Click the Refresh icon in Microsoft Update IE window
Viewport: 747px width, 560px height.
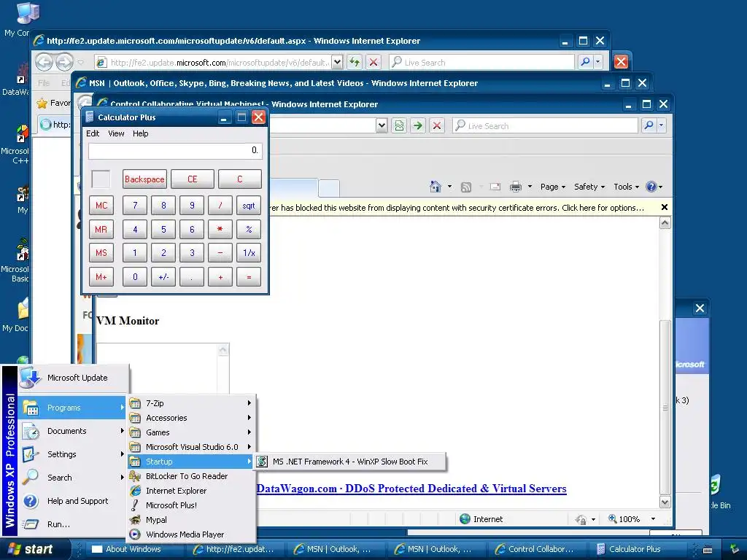(354, 62)
